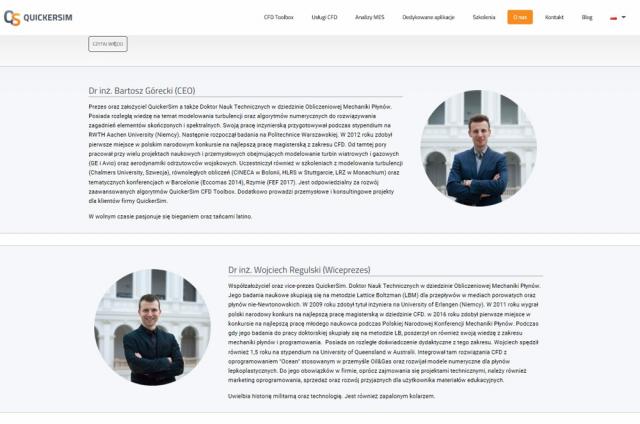Click Bartosz Górecki's round portrait photo

(x=478, y=148)
